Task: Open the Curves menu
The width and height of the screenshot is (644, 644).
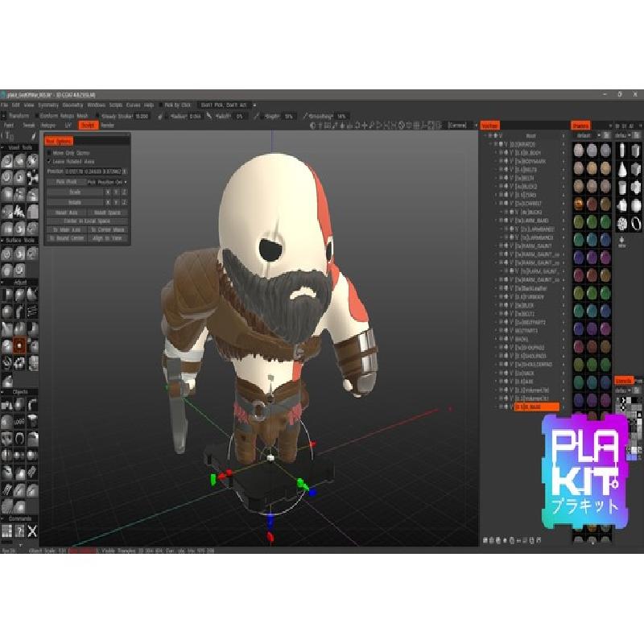Action: click(x=133, y=105)
